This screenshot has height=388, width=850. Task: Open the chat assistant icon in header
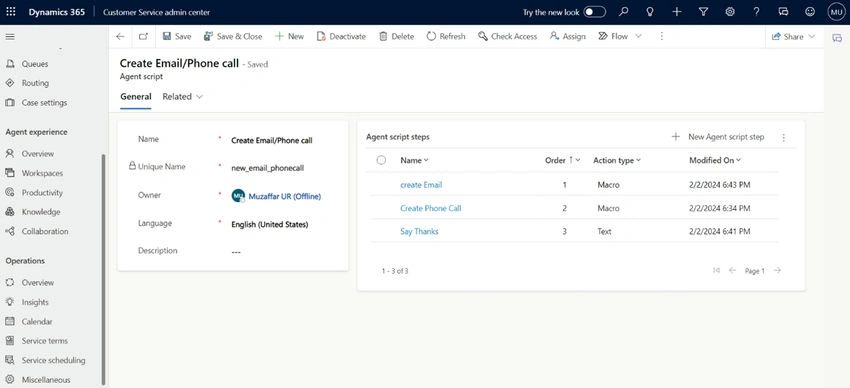[x=783, y=12]
